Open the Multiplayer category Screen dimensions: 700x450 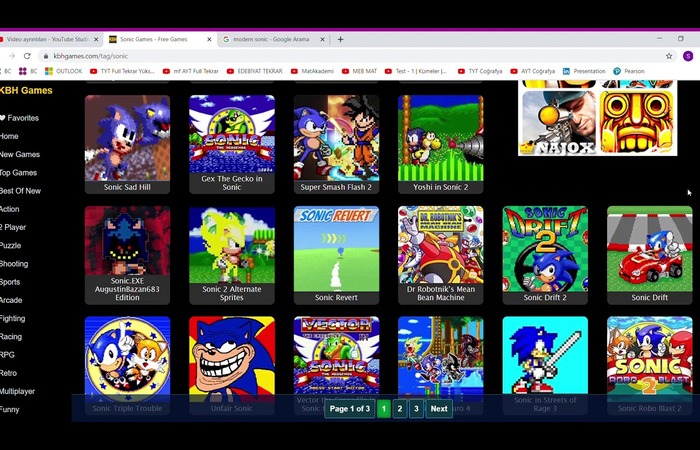tap(17, 392)
